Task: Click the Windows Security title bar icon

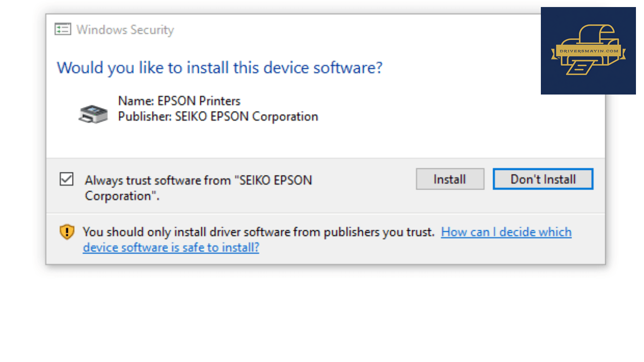Action: (x=63, y=29)
